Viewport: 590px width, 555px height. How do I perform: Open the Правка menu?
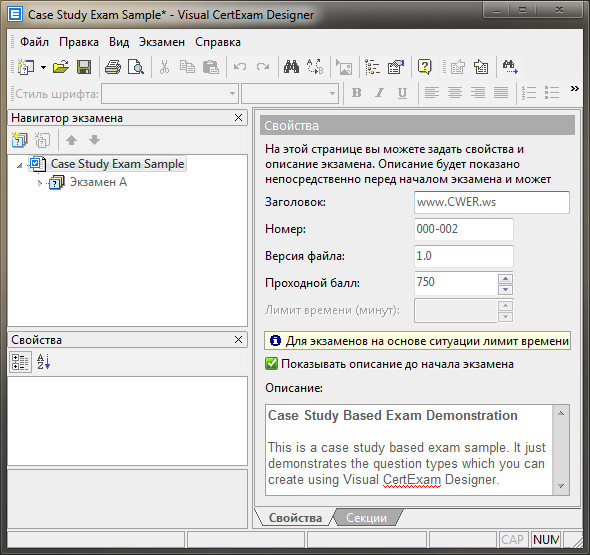click(79, 42)
